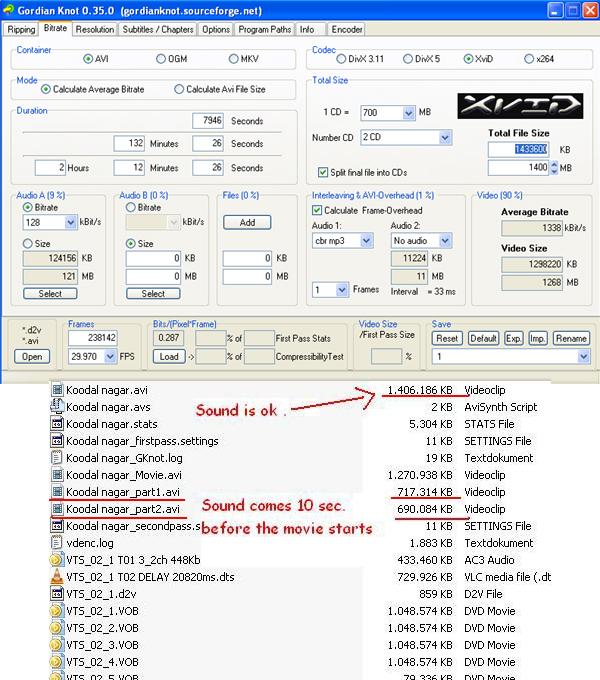The width and height of the screenshot is (600, 680).
Task: Select the XviD codec radio button
Action: click(468, 59)
